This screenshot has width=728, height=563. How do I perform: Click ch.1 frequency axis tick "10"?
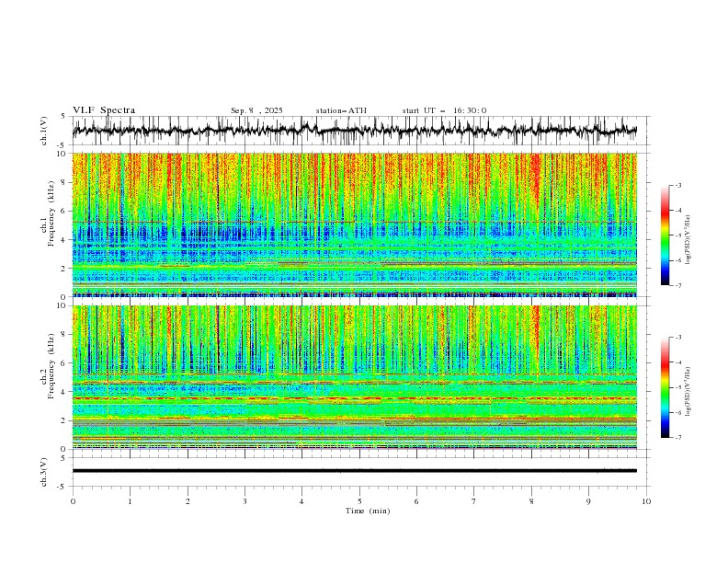pos(62,154)
